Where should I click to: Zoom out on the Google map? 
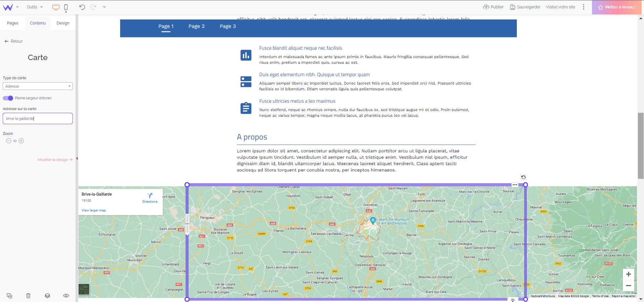pos(629,286)
